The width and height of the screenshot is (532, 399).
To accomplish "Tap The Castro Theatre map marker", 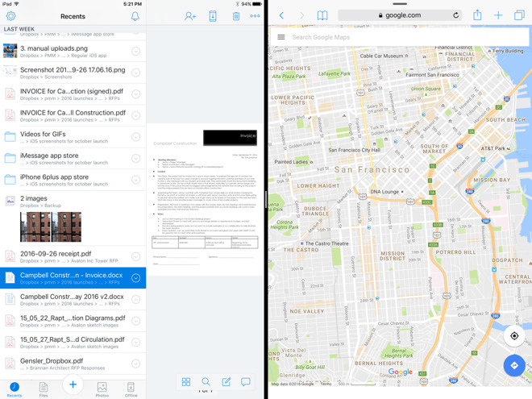I will [x=302, y=243].
